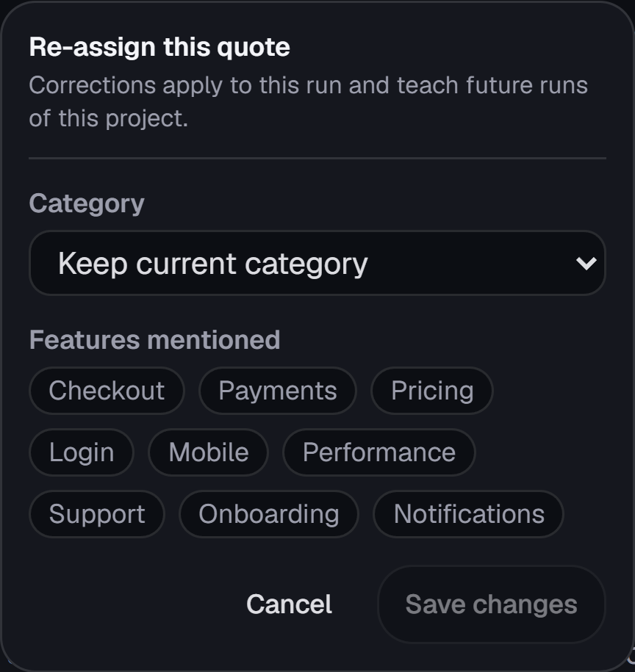The height and width of the screenshot is (672, 635).
Task: Click the chevron arrow in category select
Action: click(586, 263)
